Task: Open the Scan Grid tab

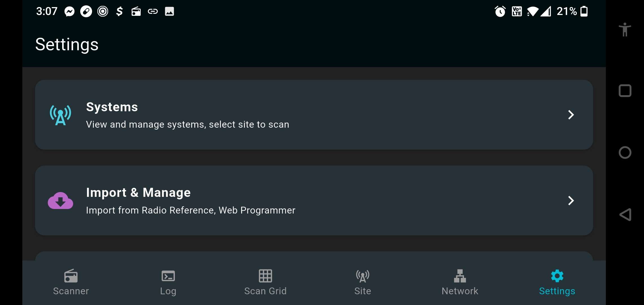Action: click(265, 282)
